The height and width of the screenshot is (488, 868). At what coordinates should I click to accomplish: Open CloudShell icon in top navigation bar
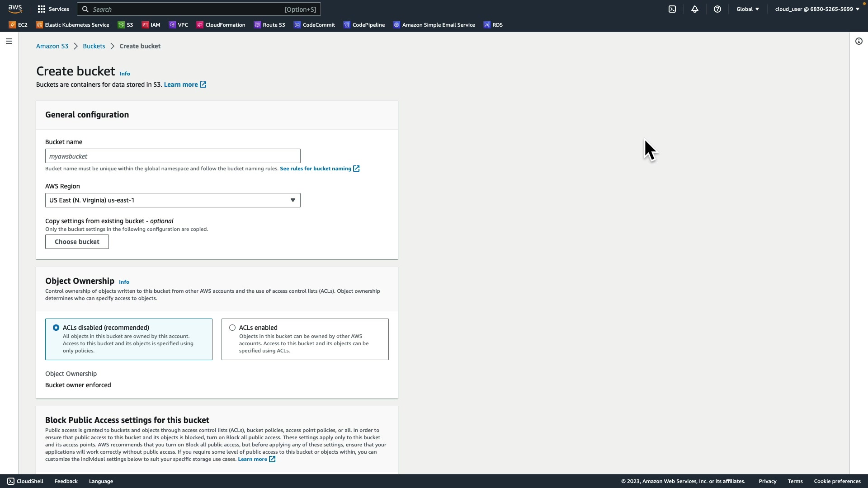coord(672,9)
